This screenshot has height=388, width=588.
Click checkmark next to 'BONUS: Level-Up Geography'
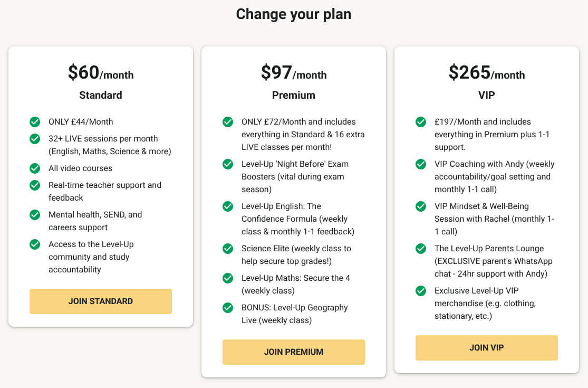point(228,308)
